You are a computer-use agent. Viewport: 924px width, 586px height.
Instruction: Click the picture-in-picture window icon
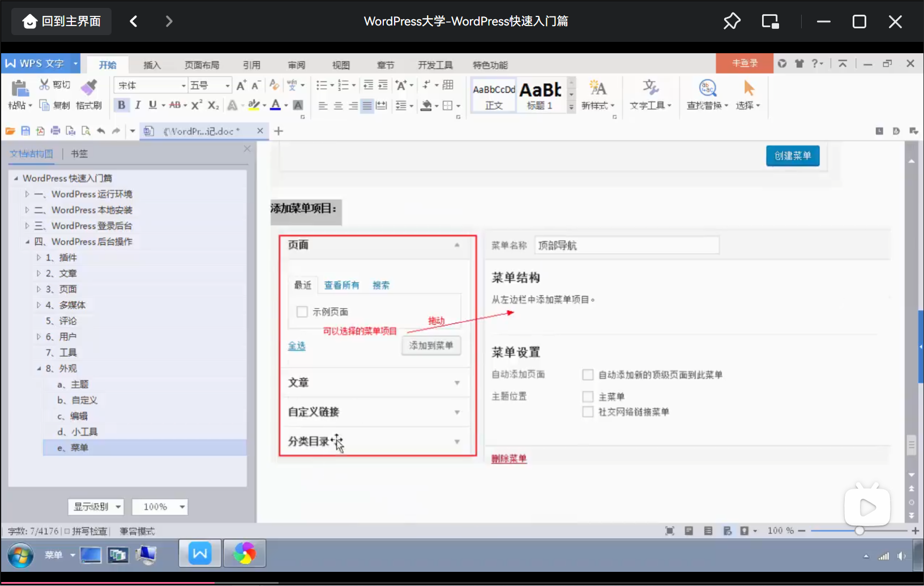(770, 22)
